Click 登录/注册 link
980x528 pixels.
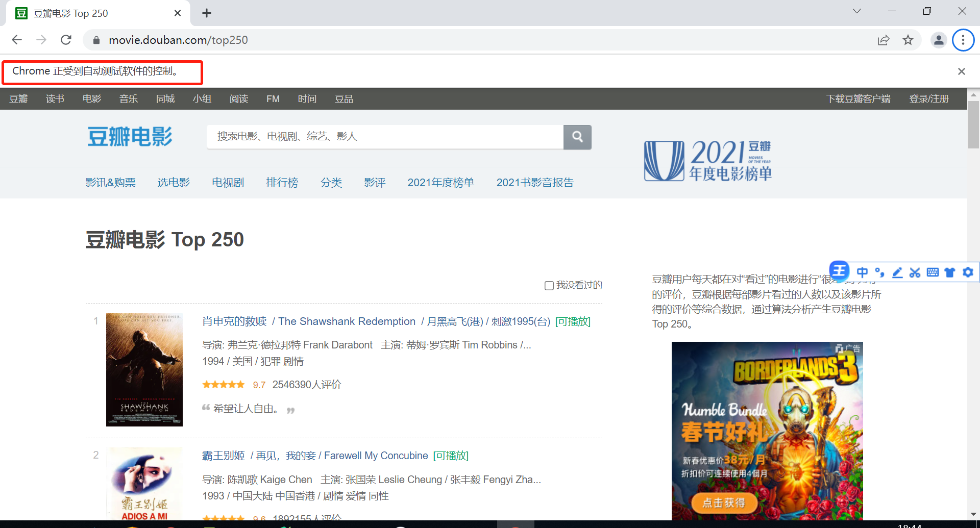point(929,99)
